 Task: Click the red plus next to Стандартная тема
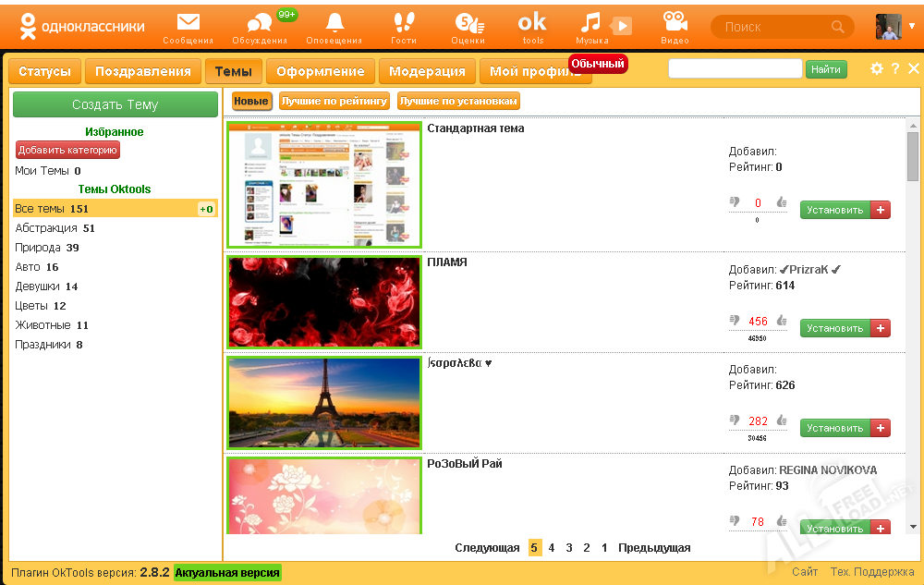click(881, 210)
